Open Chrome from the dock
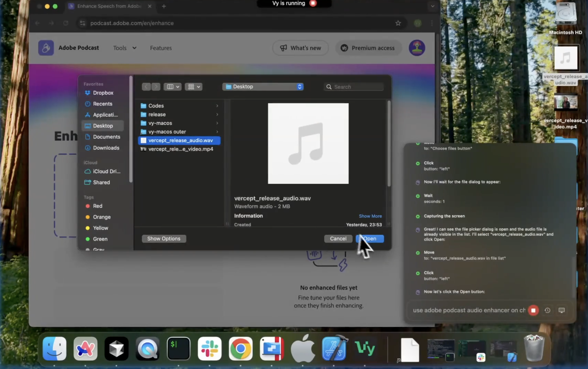This screenshot has width=588, height=369. (x=240, y=349)
